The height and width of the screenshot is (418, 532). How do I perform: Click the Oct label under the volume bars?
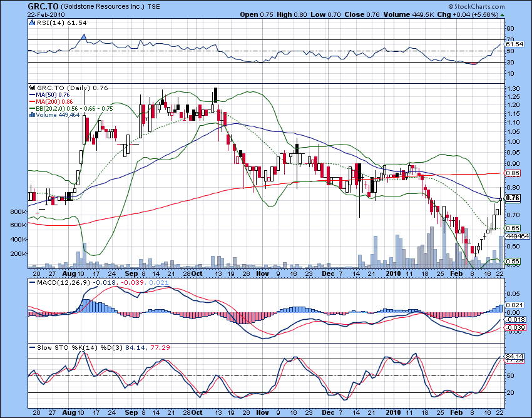pos(197,273)
